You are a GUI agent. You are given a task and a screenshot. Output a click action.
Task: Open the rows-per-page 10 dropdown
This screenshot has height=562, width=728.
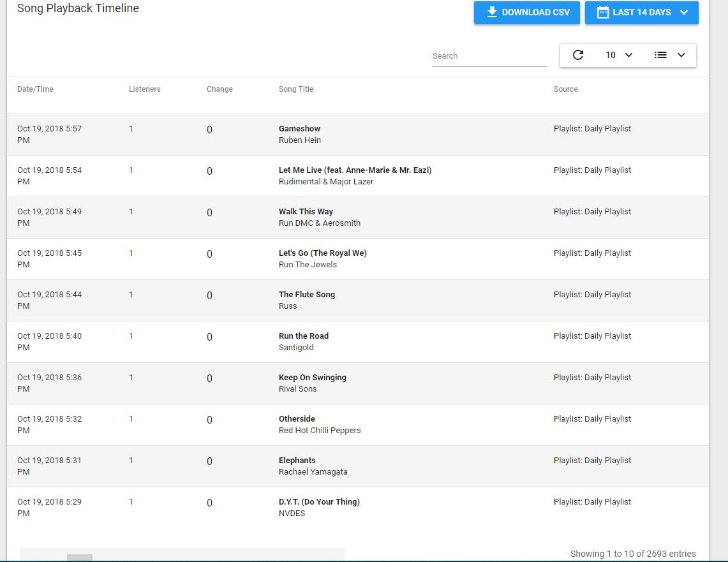[x=619, y=55]
